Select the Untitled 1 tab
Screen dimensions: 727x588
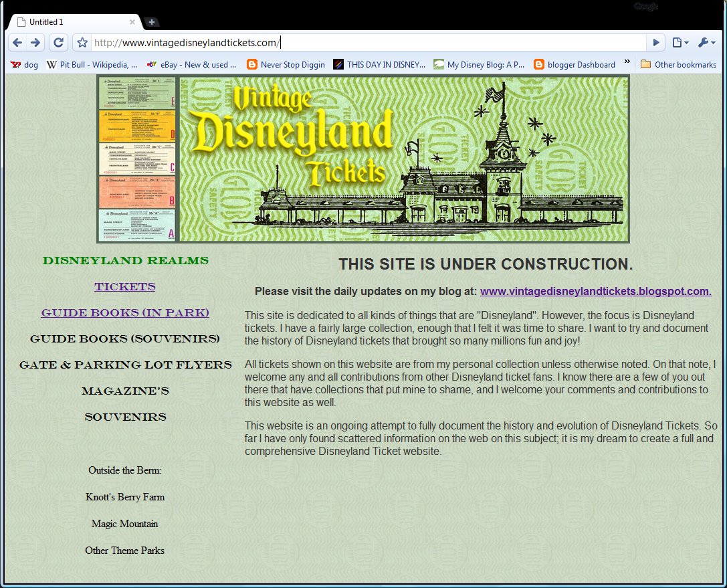tap(74, 22)
